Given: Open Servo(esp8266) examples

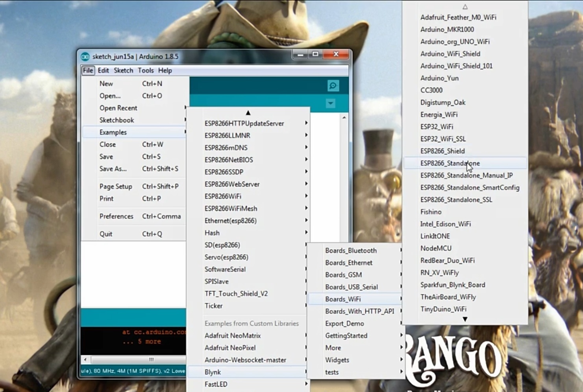Looking at the screenshot, I should click(247, 257).
